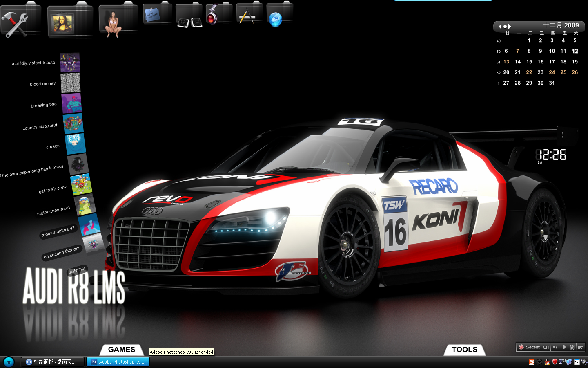Click the Sogou S tray icon
588x368 pixels.
click(531, 362)
